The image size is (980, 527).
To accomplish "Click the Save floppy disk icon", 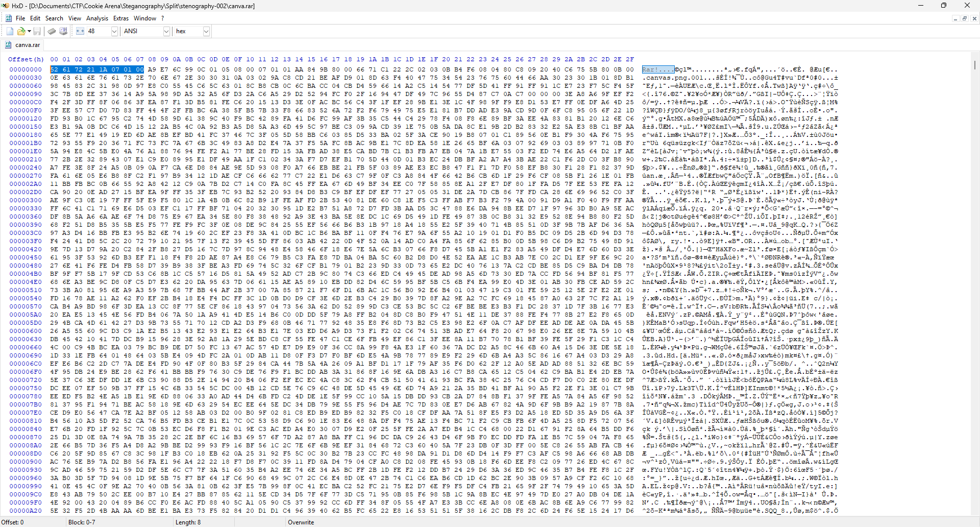I will 37,31.
